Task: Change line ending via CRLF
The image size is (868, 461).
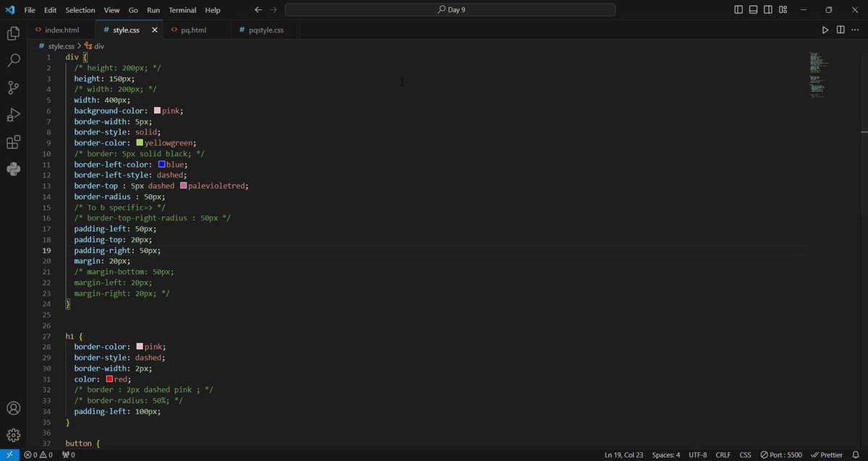Action: click(x=723, y=454)
